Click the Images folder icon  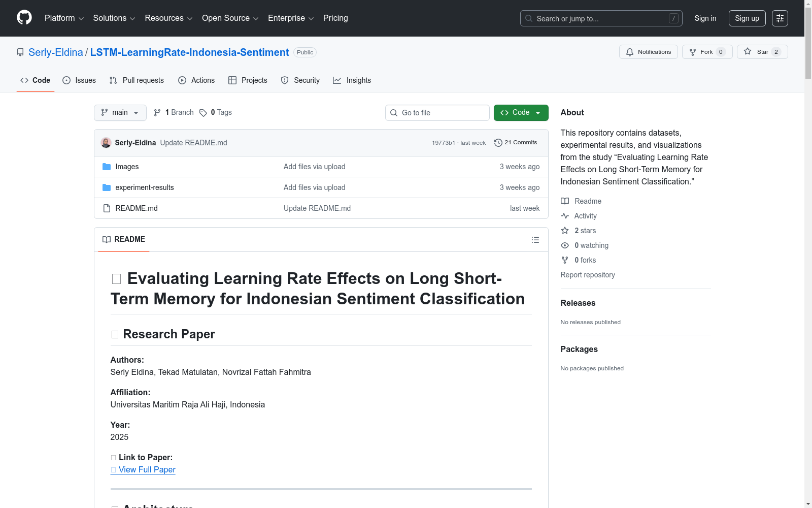point(107,167)
